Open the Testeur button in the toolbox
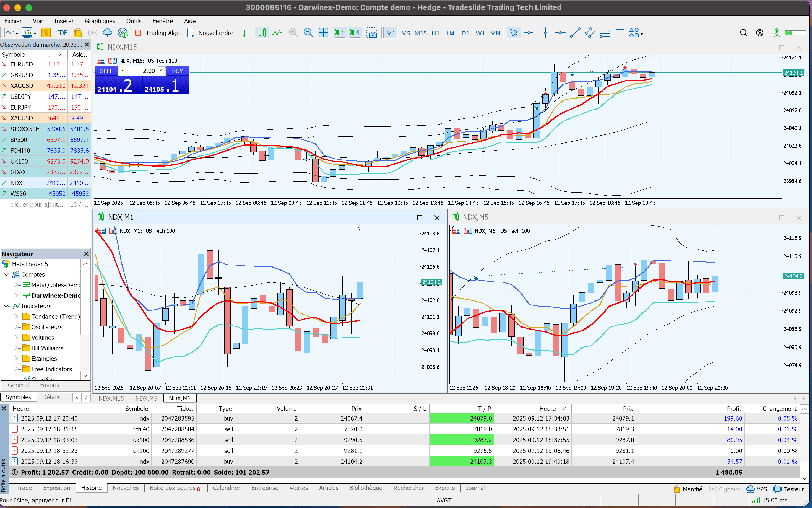The height and width of the screenshot is (508, 812). 788,489
